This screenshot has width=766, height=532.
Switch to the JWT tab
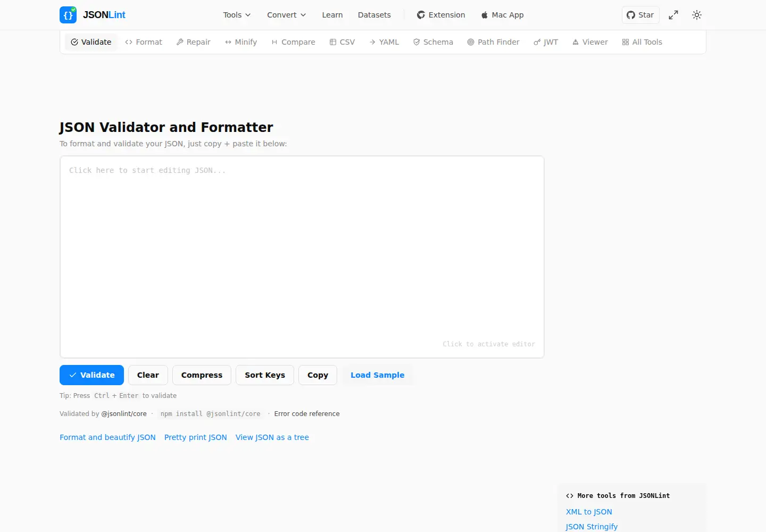(x=546, y=42)
